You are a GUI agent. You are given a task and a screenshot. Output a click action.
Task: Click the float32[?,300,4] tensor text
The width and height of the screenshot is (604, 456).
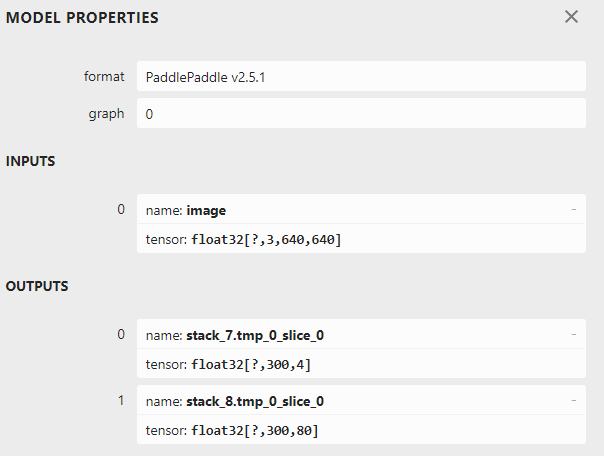tap(251, 364)
